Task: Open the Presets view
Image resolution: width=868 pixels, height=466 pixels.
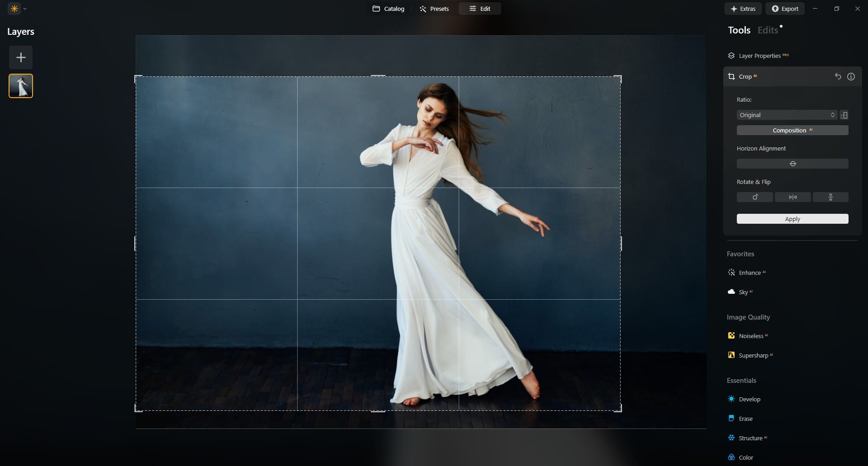Action: [x=434, y=8]
